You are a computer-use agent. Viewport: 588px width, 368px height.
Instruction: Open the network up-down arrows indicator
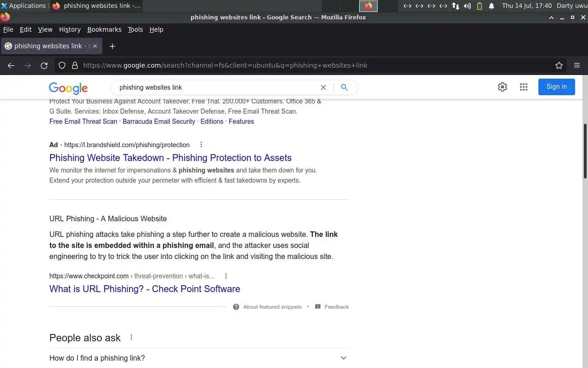coord(455,6)
